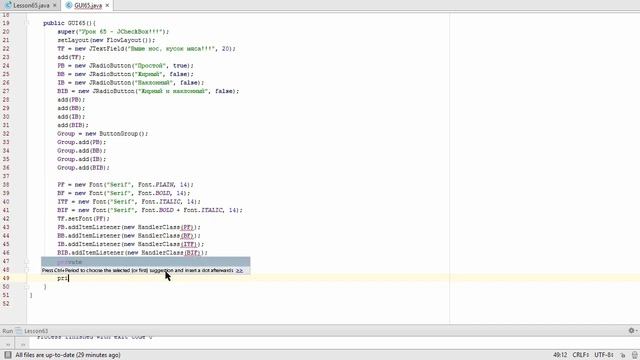Toggle tool window buttons icon in status bar
The image size is (640, 360).
(x=7, y=355)
